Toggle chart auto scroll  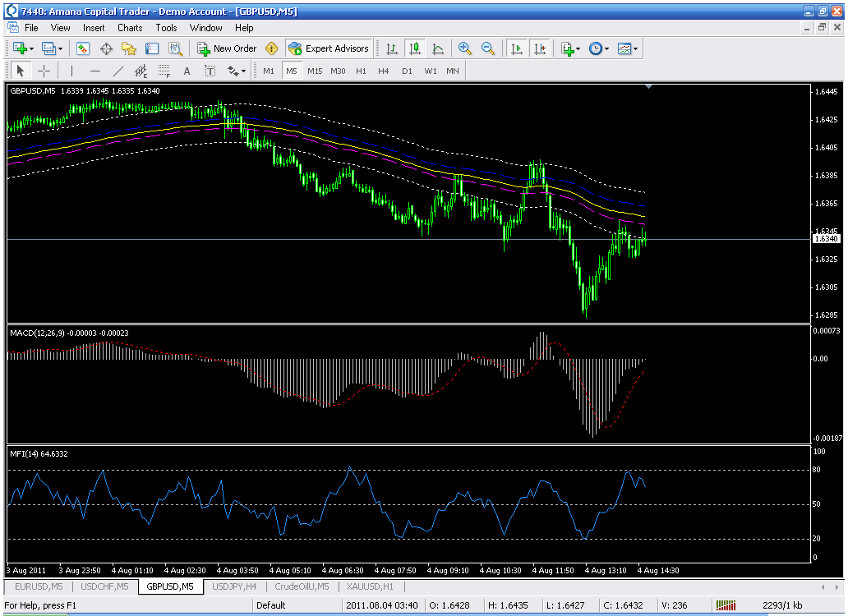pyautogui.click(x=517, y=48)
